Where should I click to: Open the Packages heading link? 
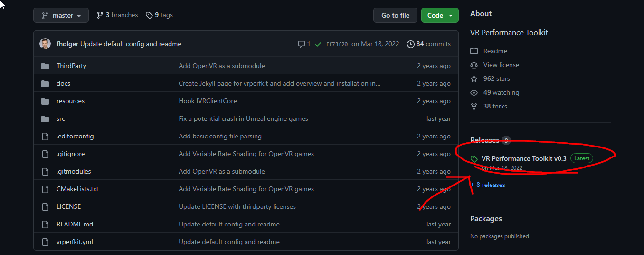(486, 219)
